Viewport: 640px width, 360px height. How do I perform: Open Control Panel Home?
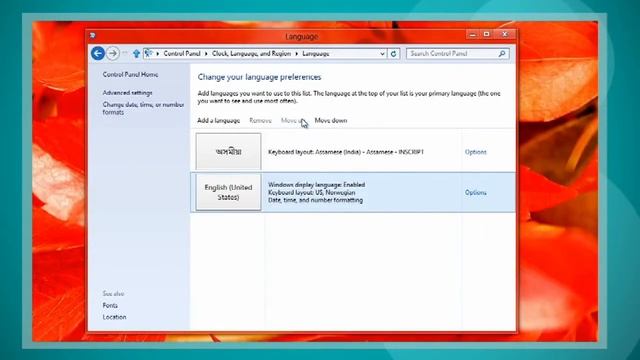[130, 75]
